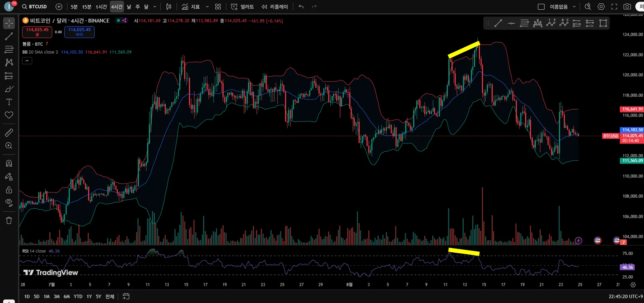The image size is (644, 303).
Task: Toggle magnet mode
Action: click(9, 163)
